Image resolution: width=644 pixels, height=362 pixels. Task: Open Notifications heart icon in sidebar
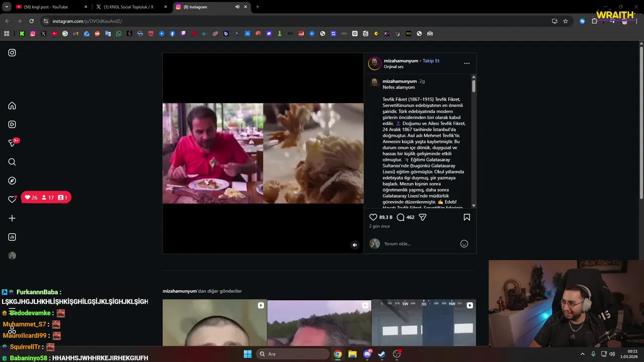12,200
